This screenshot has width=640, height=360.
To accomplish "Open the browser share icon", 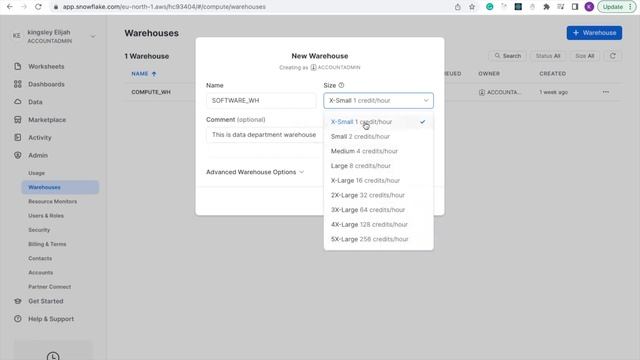I will click(x=458, y=7).
